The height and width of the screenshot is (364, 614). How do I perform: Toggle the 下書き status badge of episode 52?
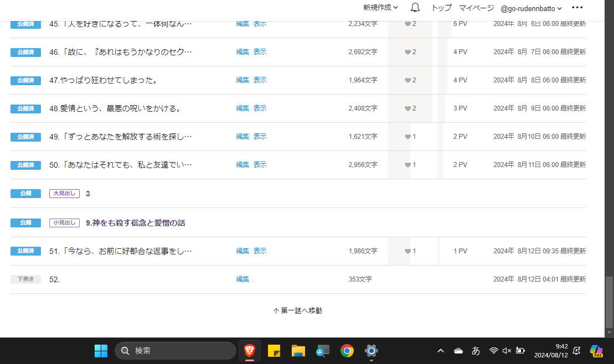coord(25,279)
